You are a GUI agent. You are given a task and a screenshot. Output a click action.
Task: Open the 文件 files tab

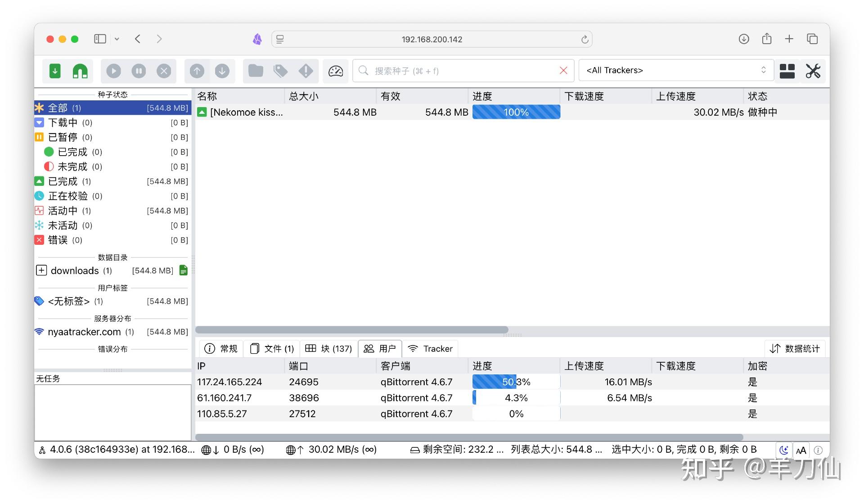[x=272, y=348]
